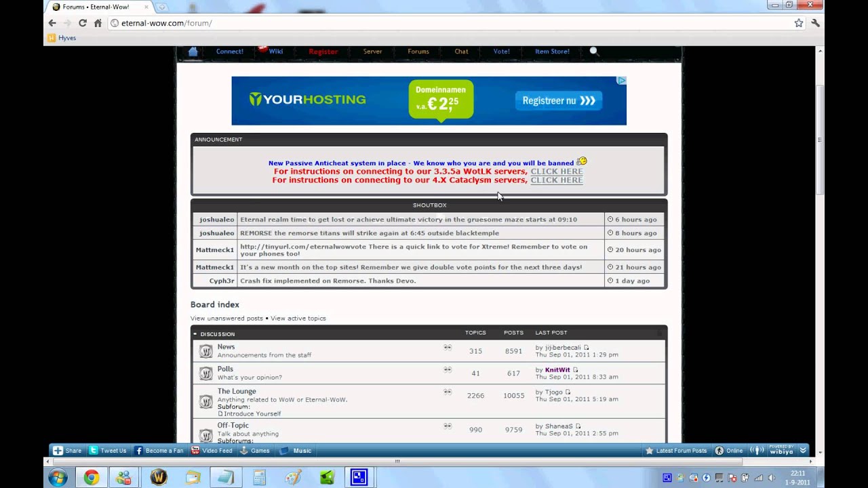
Task: Open the News forum
Action: [x=226, y=347]
